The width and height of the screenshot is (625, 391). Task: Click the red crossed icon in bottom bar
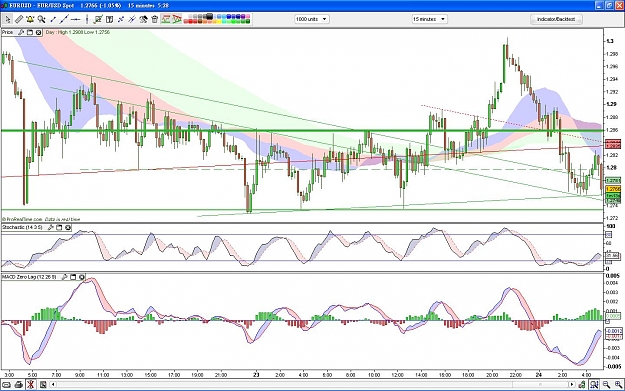coord(31,385)
